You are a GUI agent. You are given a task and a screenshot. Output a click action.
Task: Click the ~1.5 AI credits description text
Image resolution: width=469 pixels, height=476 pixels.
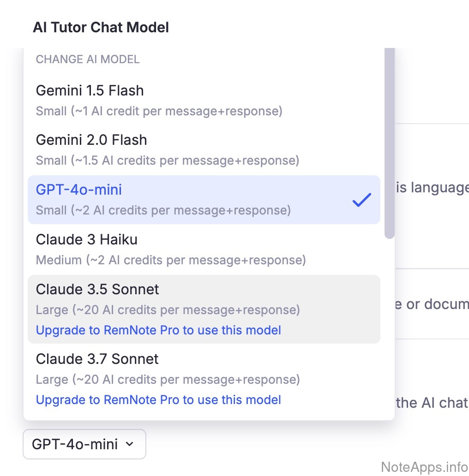click(168, 161)
